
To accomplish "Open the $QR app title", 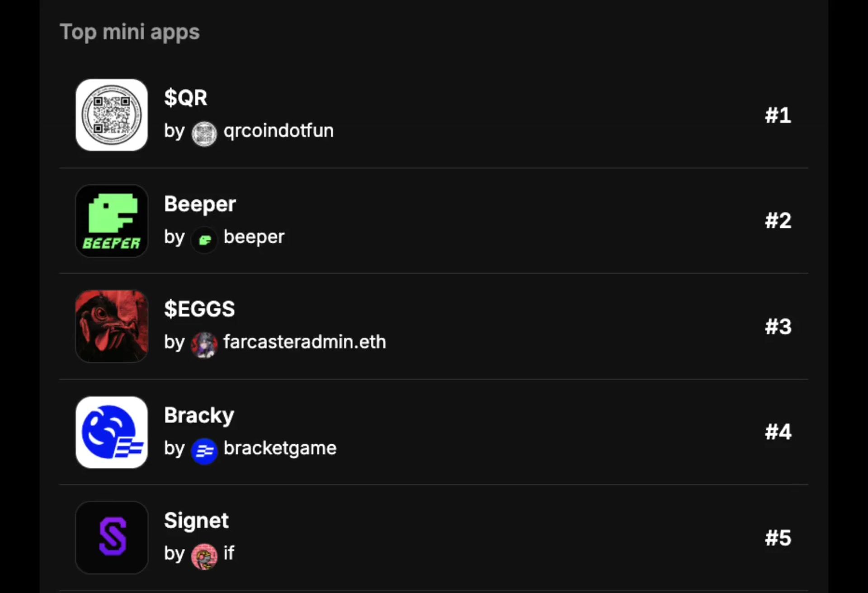I will [186, 98].
